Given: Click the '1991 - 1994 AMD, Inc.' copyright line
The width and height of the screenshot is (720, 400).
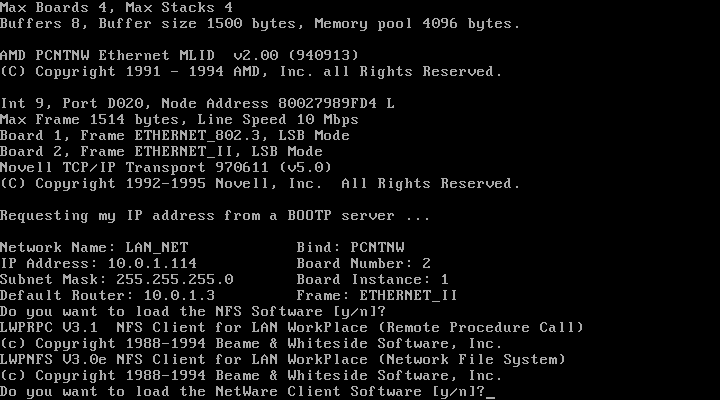Looking at the screenshot, I should click(251, 72).
